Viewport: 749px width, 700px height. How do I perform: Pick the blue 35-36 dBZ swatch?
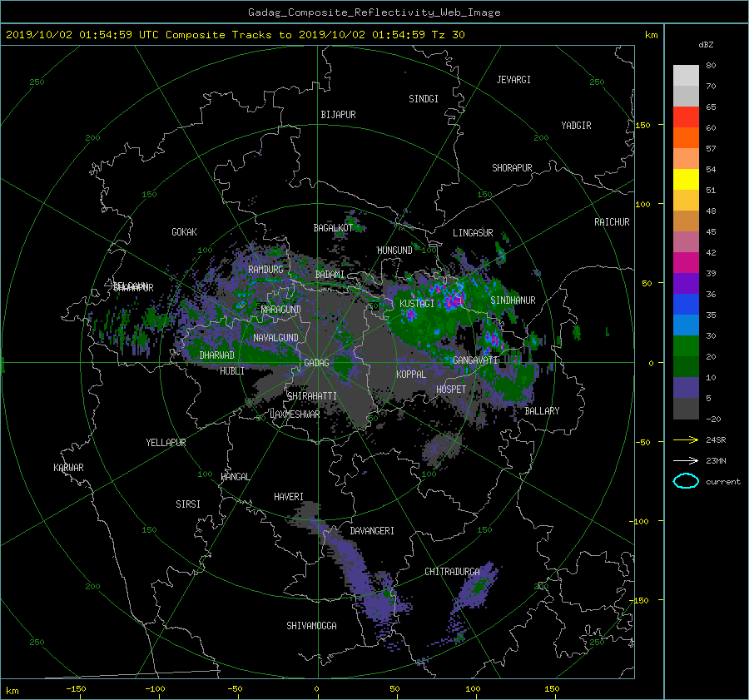click(x=686, y=305)
